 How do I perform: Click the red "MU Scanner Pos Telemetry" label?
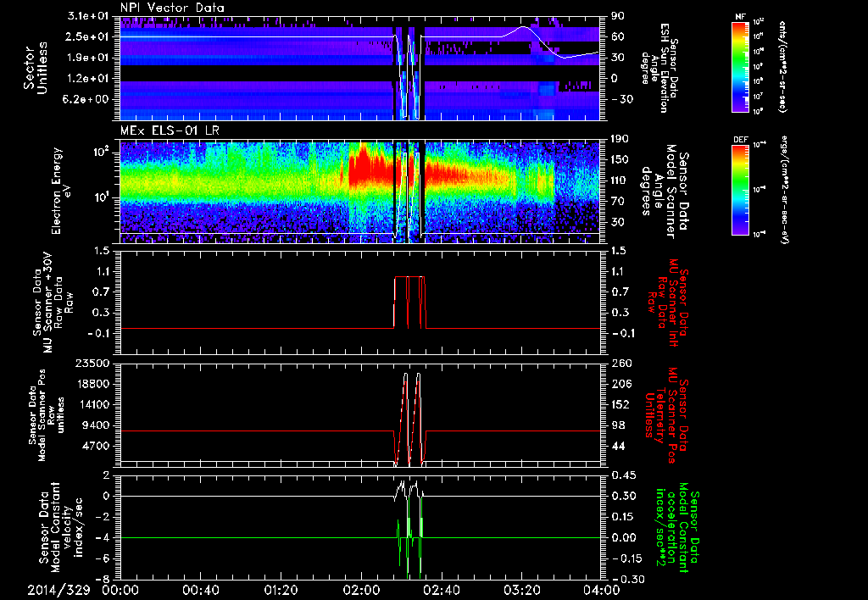pos(667,415)
